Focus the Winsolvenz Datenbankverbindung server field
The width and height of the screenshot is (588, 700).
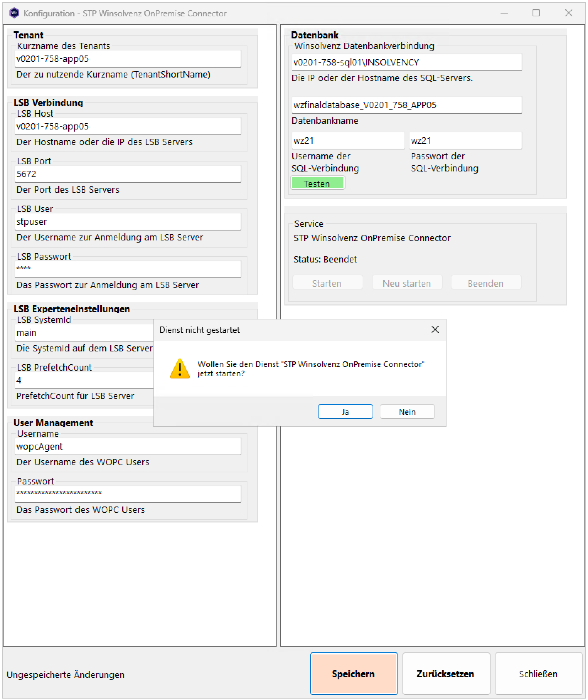pos(407,63)
